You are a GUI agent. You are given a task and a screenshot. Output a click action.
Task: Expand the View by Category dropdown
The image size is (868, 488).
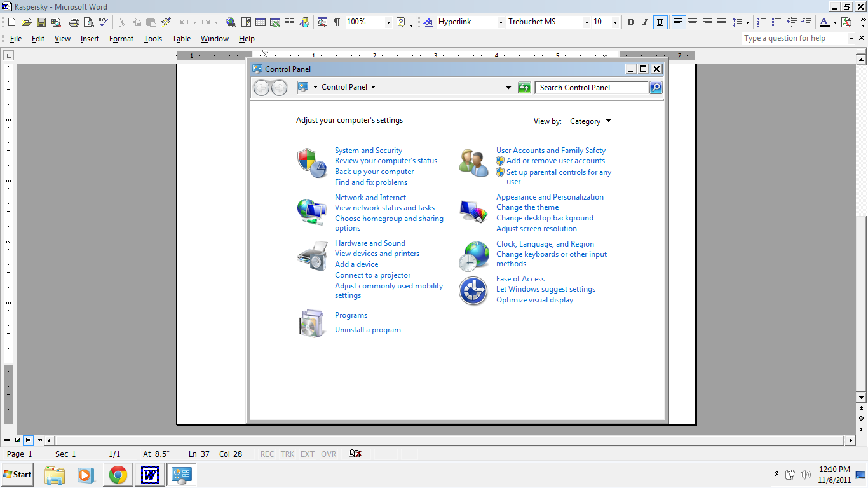pos(590,121)
